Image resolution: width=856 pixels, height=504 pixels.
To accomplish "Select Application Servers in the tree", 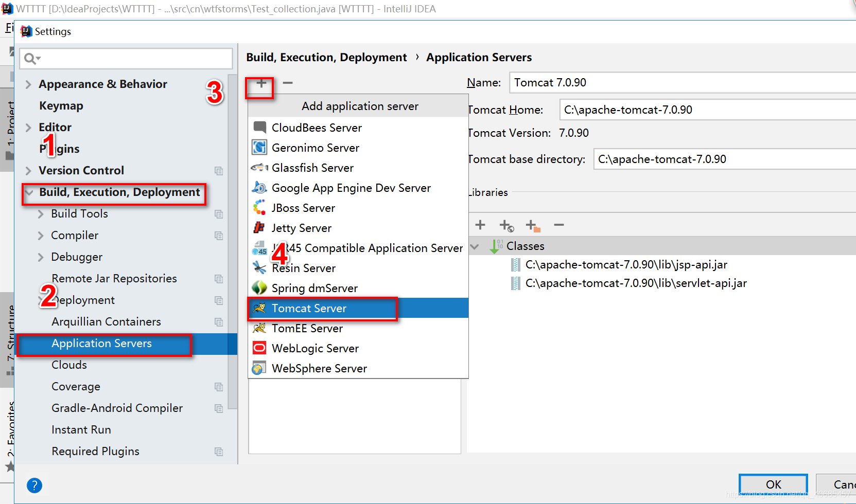I will click(x=101, y=344).
